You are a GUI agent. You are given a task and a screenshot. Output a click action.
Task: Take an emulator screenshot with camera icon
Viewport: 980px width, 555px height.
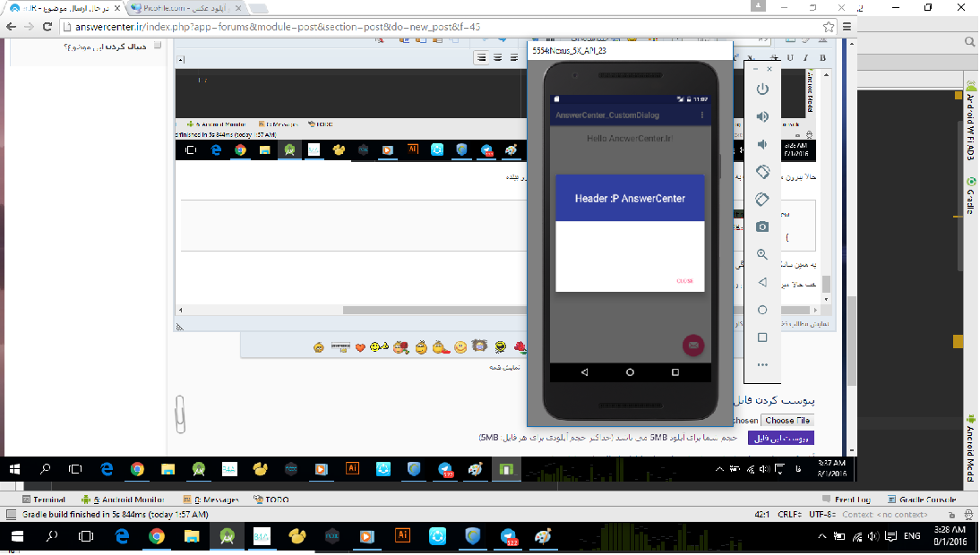[762, 226]
